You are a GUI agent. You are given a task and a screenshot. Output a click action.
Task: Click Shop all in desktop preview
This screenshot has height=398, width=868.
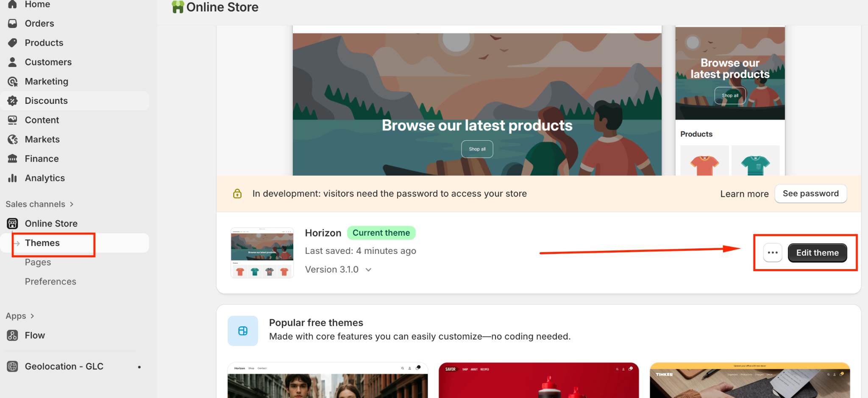(x=477, y=149)
